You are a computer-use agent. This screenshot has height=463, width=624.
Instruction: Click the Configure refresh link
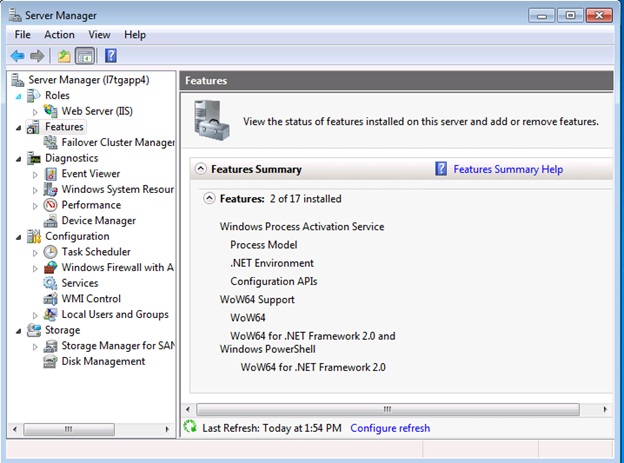pyautogui.click(x=390, y=428)
